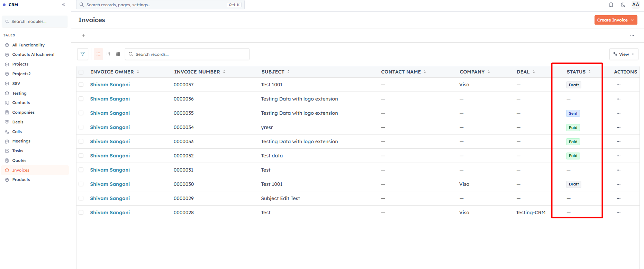This screenshot has height=269, width=644.
Task: Collapse the CRM sidebar with double chevron
Action: [64, 5]
